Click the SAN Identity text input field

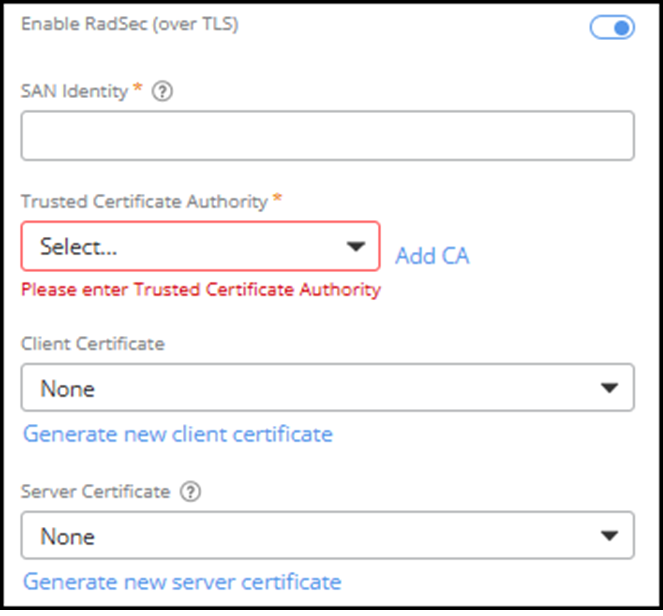click(x=327, y=136)
